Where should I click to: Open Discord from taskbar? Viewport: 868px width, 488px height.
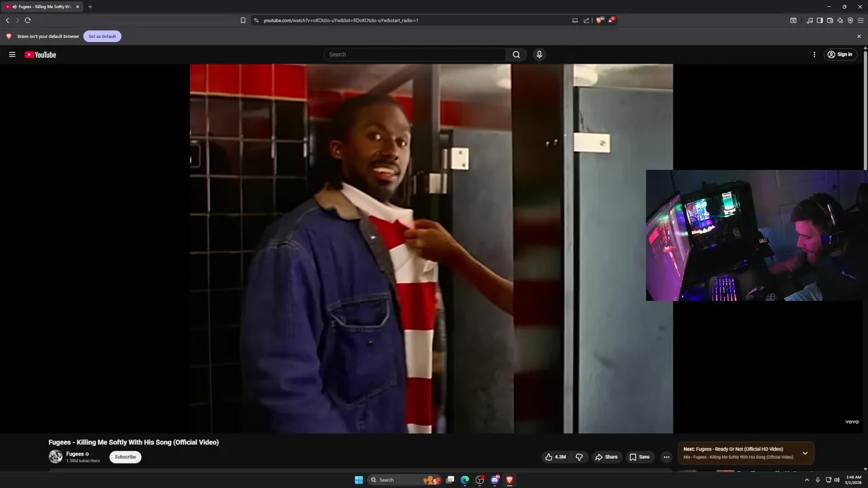(x=495, y=480)
